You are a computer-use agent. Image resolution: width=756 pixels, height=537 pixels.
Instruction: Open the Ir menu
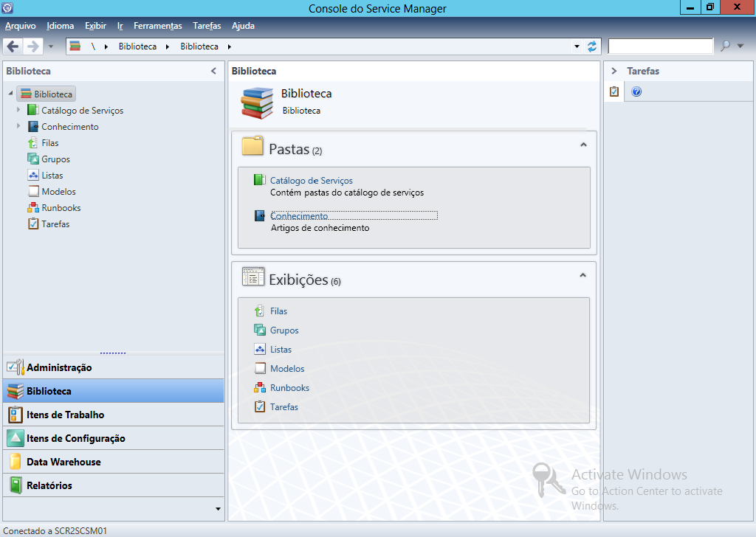click(x=120, y=26)
